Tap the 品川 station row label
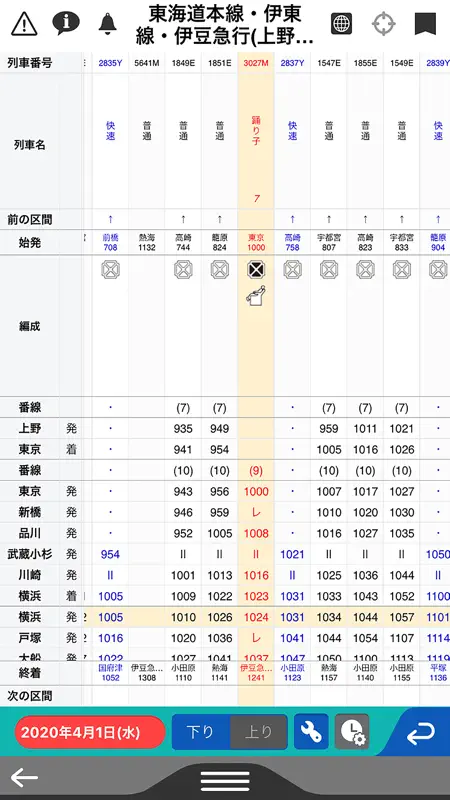The height and width of the screenshot is (800, 450). [30, 533]
